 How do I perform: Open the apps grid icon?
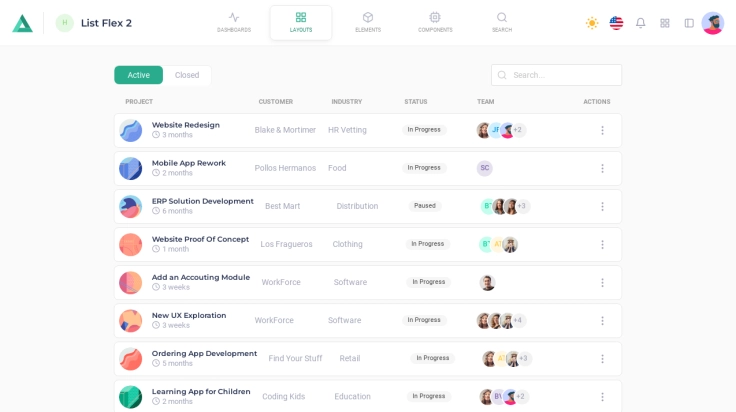tap(665, 23)
